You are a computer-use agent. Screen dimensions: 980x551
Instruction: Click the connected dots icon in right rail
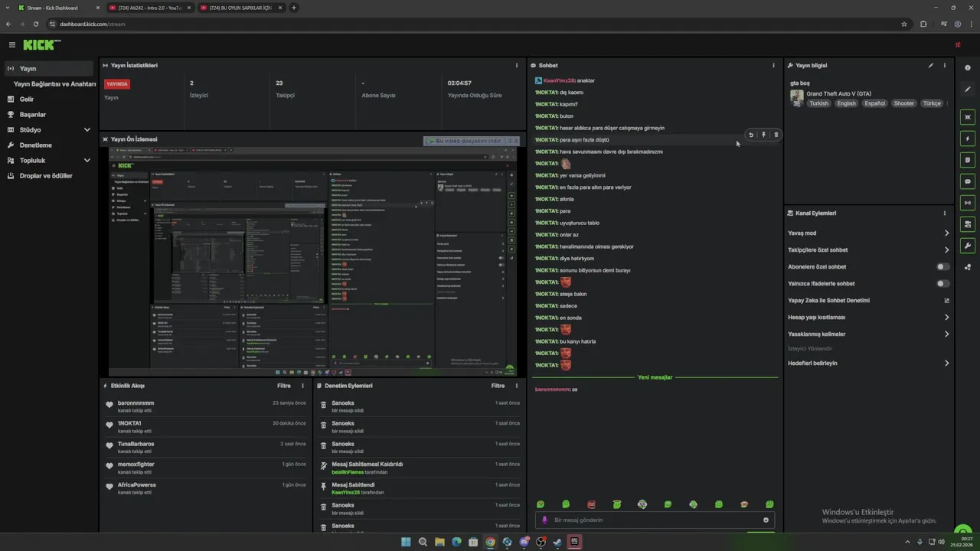(x=968, y=267)
